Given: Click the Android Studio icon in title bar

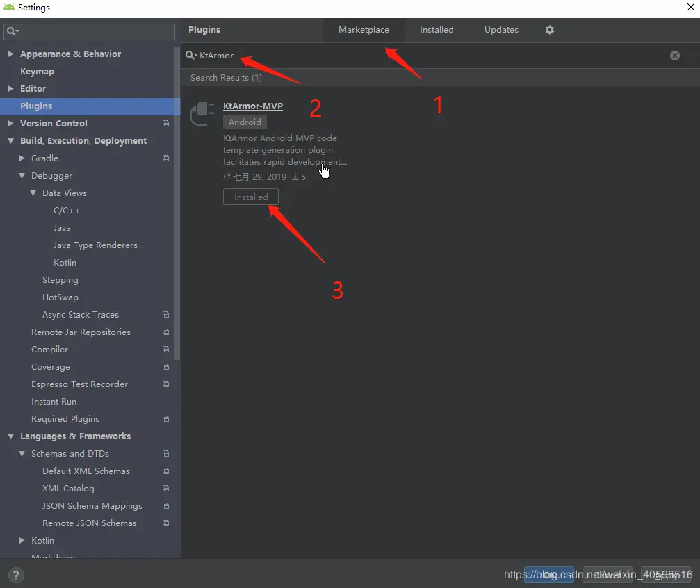Looking at the screenshot, I should pyautogui.click(x=9, y=7).
